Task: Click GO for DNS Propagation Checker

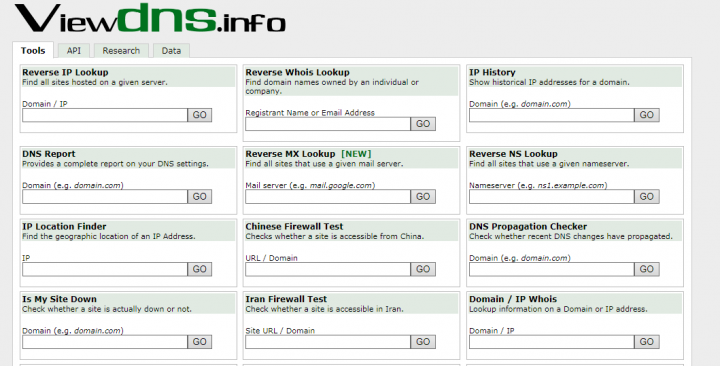Action: pos(647,269)
